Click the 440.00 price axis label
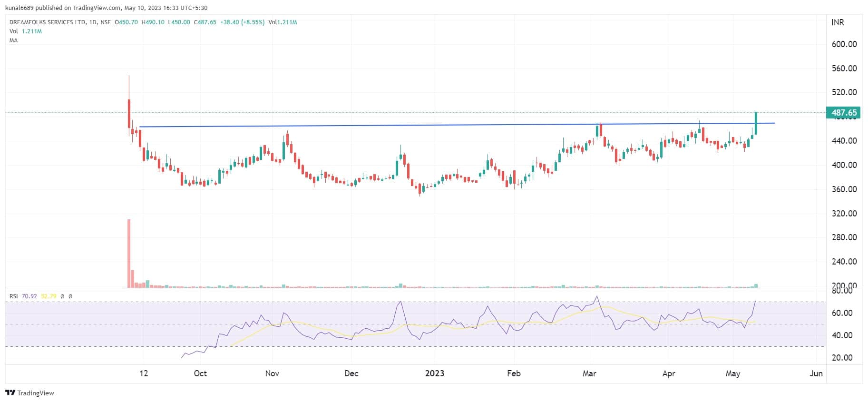 pyautogui.click(x=844, y=141)
